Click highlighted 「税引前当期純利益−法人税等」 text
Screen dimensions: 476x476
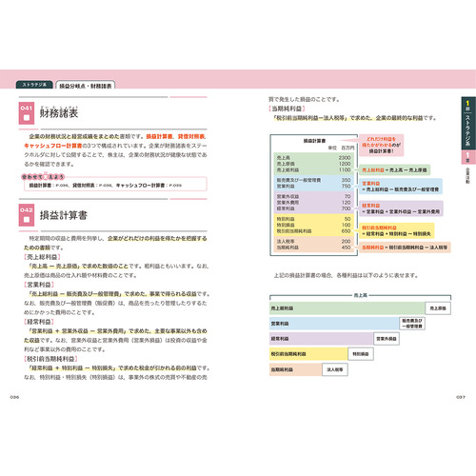point(311,118)
